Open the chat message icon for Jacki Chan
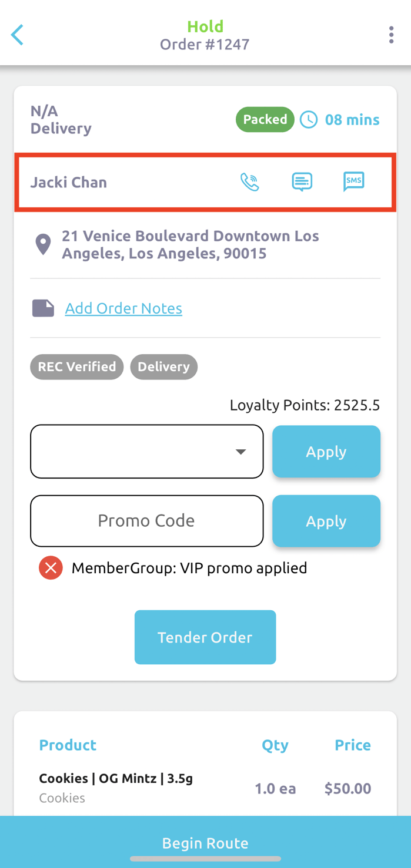Image resolution: width=411 pixels, height=868 pixels. tap(302, 181)
